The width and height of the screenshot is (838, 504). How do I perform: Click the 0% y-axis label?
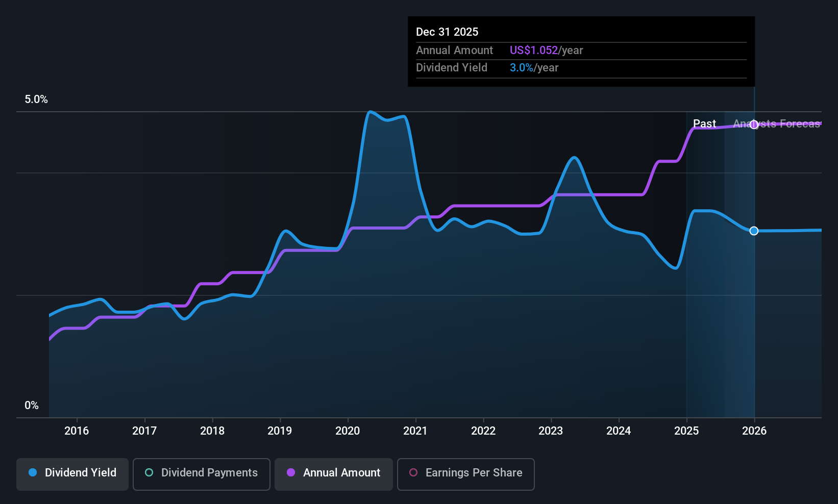[32, 406]
